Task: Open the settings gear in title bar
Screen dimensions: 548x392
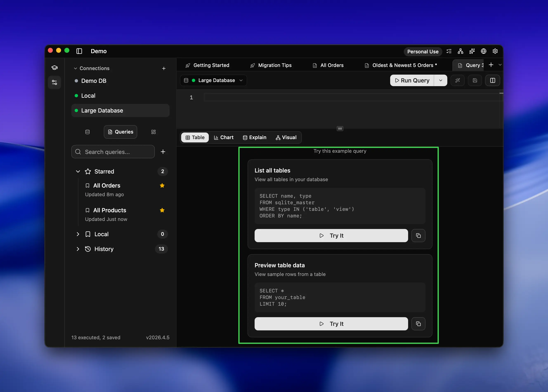Action: click(x=495, y=51)
